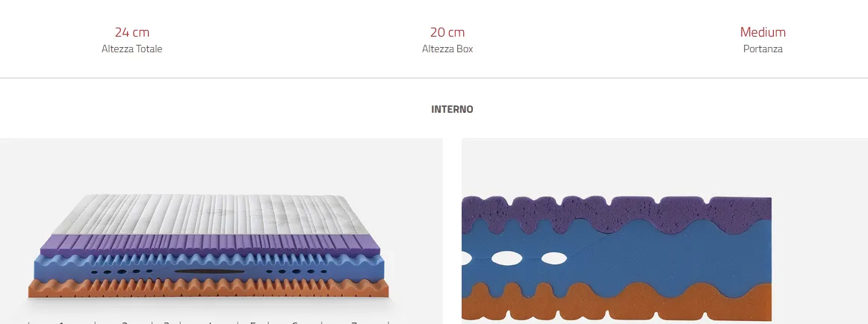Click the purple perforated foam in cross-section

click(x=616, y=214)
